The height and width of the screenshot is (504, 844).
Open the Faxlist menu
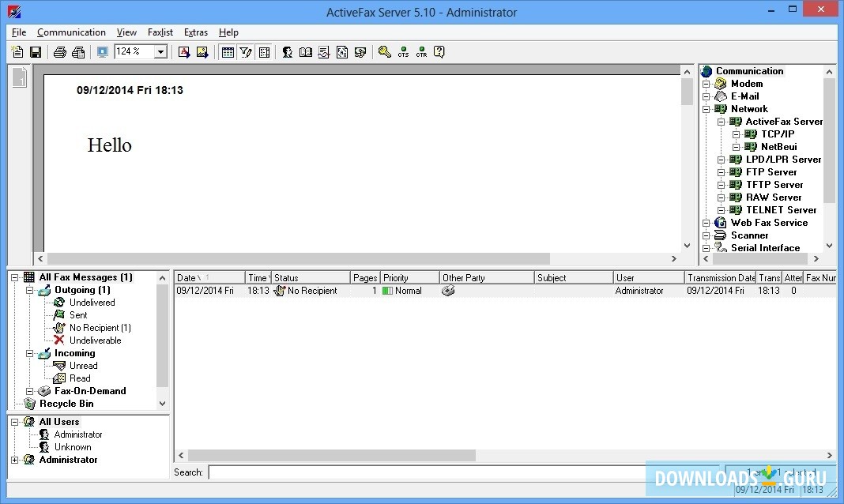(x=160, y=32)
